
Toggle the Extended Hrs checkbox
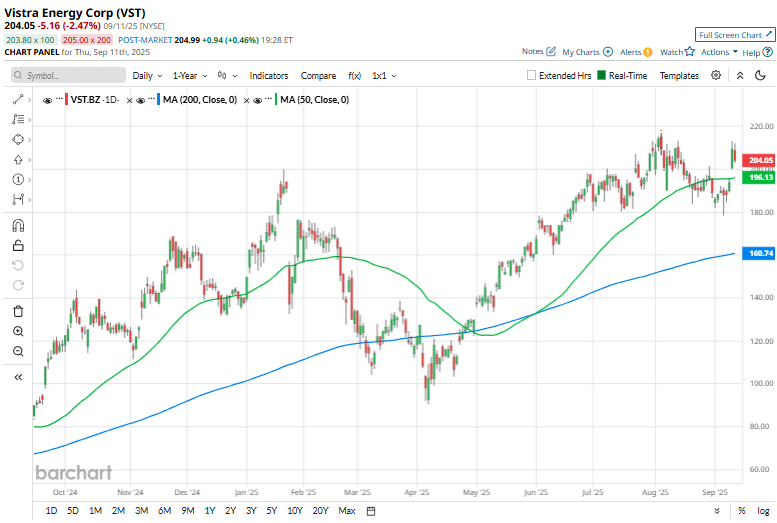tap(531, 75)
